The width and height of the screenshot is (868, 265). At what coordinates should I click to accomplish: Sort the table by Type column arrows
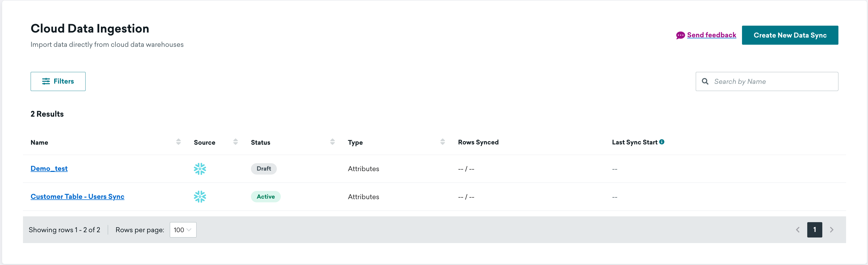coord(442,142)
